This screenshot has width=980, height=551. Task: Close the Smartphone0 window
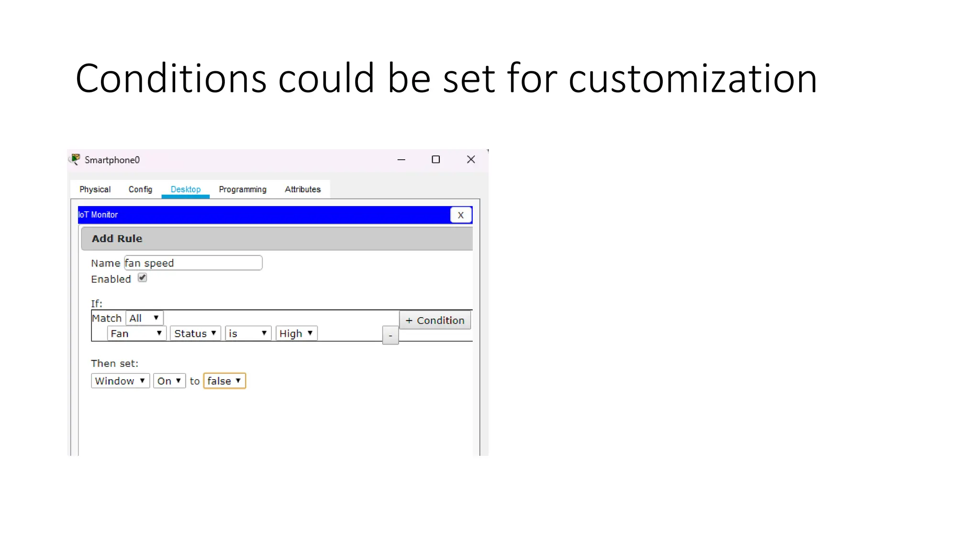(471, 160)
